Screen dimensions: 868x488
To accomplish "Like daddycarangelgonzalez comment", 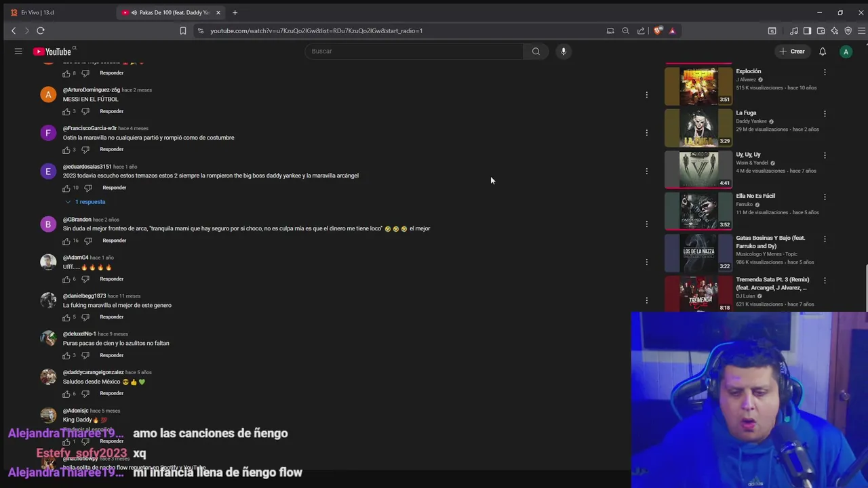I will [x=66, y=393].
